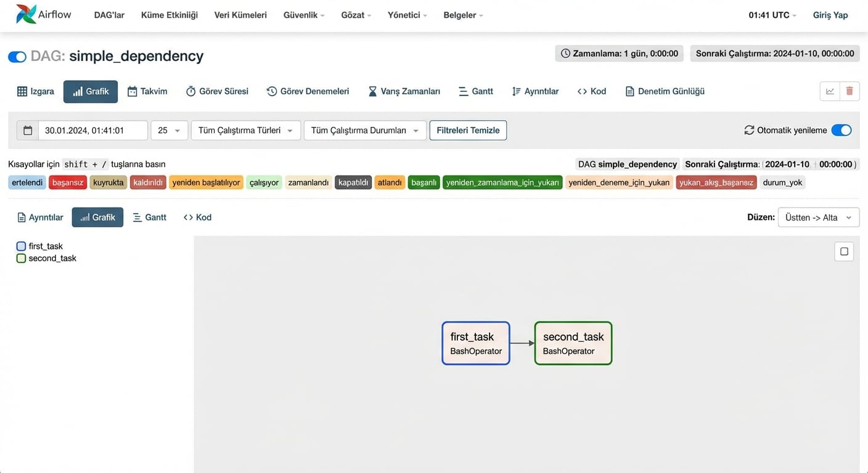The height and width of the screenshot is (473, 868).
Task: Switch to the inner Gantt tab
Action: pos(149,217)
